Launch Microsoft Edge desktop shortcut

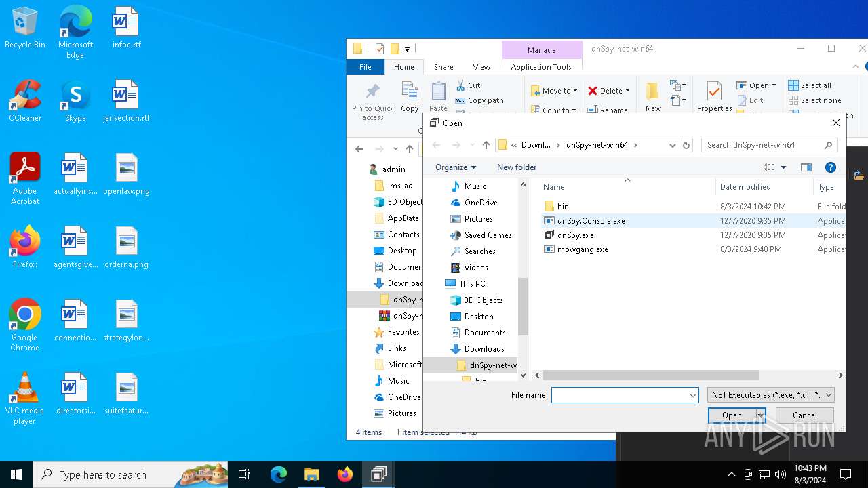pyautogui.click(x=75, y=33)
